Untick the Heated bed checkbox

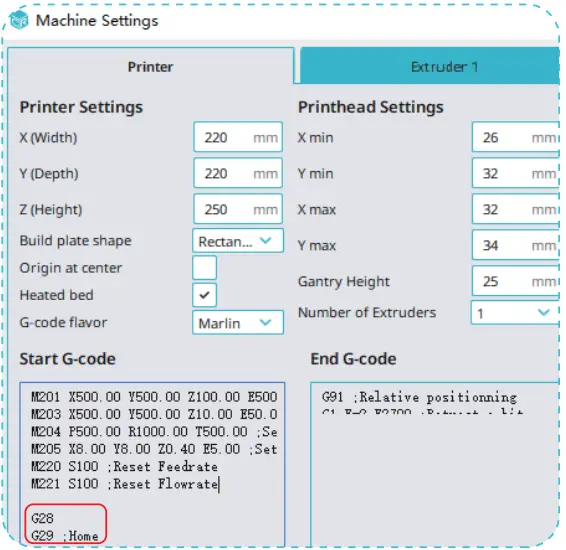[204, 295]
